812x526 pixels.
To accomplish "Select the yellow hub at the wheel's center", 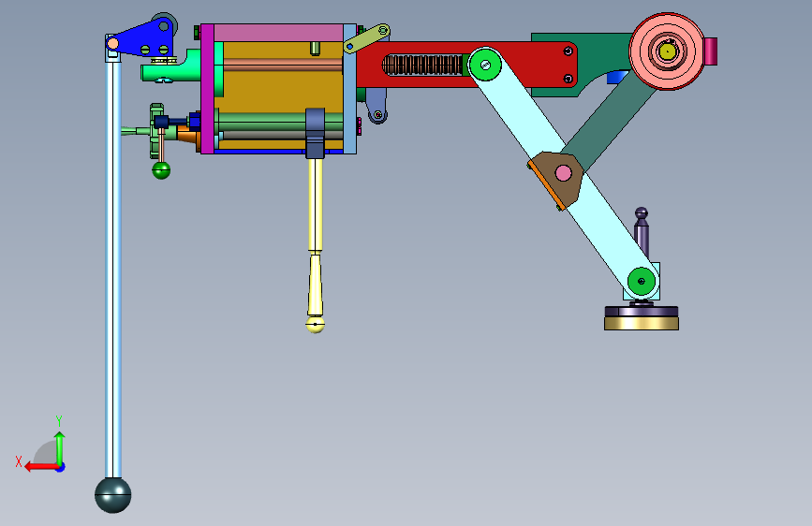I will (668, 51).
